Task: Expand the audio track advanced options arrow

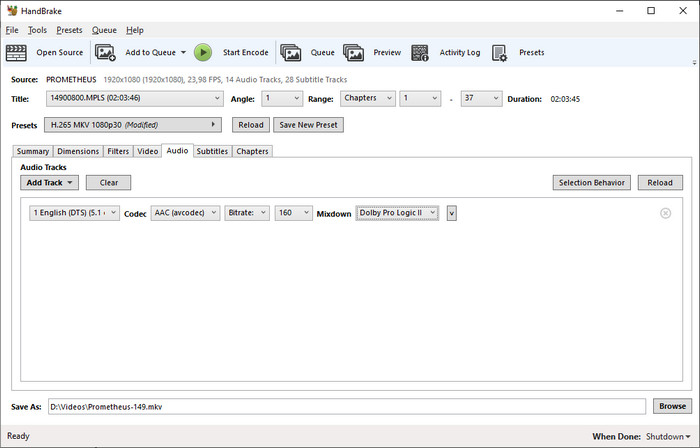Action: point(452,213)
